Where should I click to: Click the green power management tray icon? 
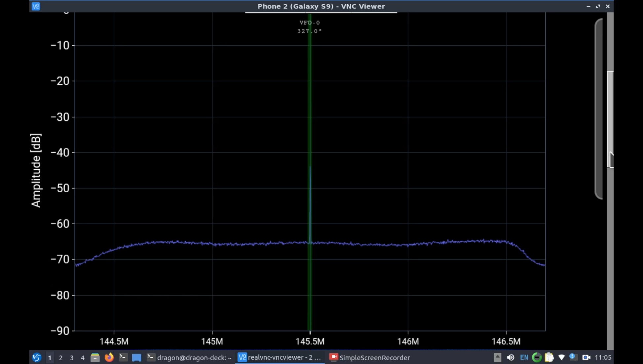tap(537, 357)
